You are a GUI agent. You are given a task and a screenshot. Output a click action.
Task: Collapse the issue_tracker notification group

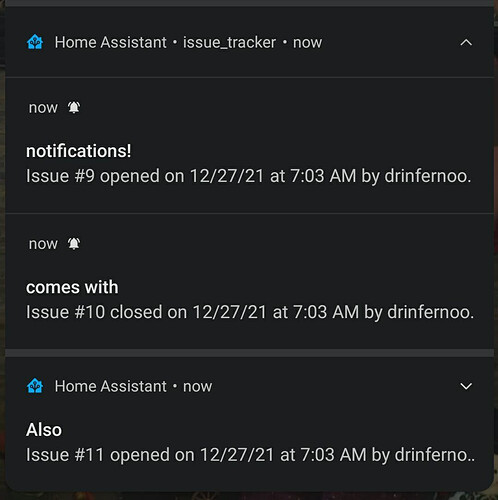pos(466,43)
